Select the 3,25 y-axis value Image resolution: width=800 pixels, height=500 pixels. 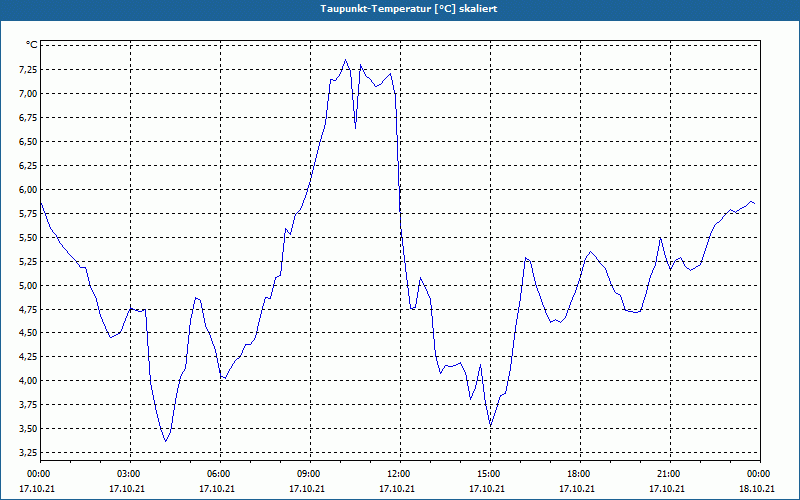[x=28, y=452]
